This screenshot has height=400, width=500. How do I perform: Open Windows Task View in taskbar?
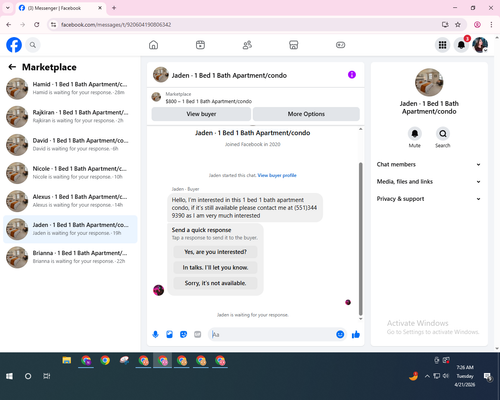[x=47, y=376]
